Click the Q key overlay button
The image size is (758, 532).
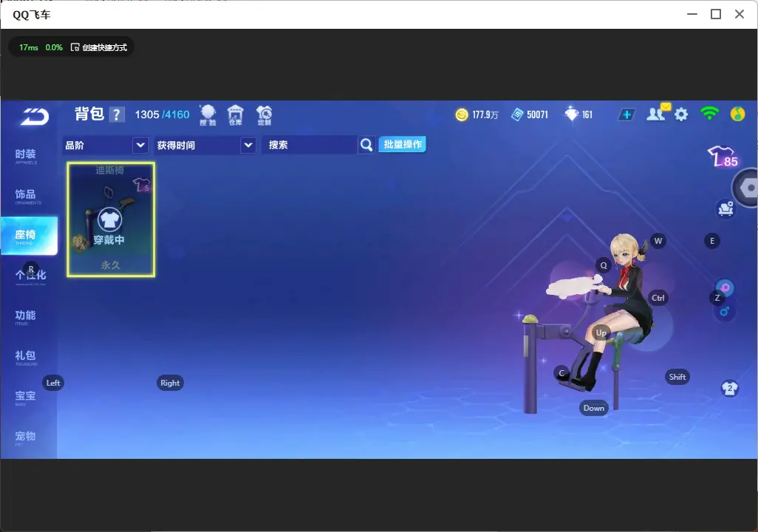point(604,265)
